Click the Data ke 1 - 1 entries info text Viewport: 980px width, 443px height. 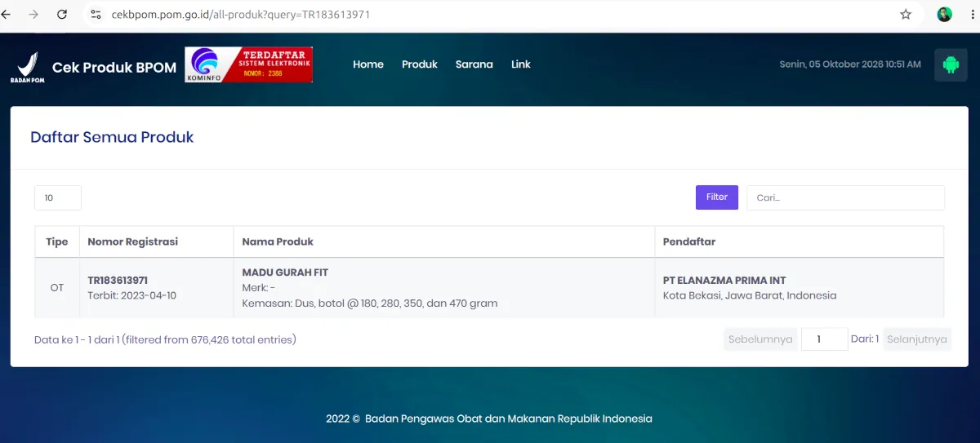point(165,339)
